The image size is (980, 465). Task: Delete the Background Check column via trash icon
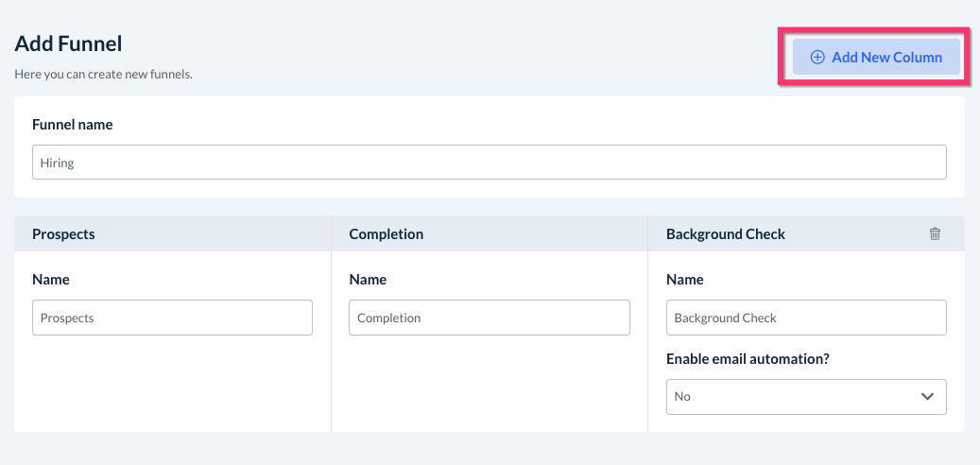click(x=935, y=234)
